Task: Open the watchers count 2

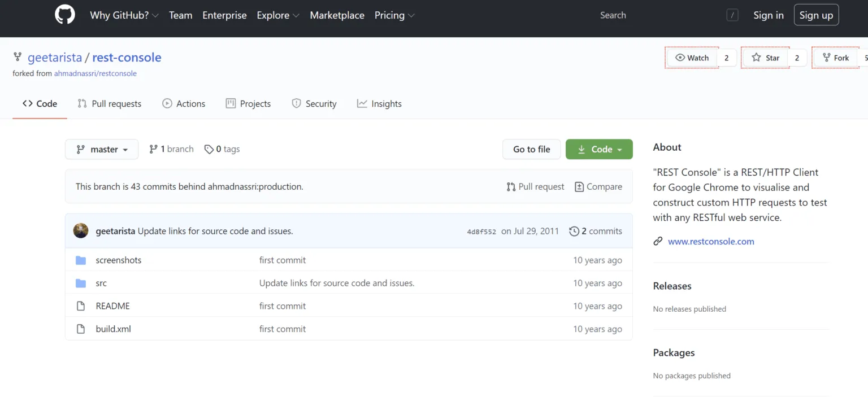Action: (727, 58)
